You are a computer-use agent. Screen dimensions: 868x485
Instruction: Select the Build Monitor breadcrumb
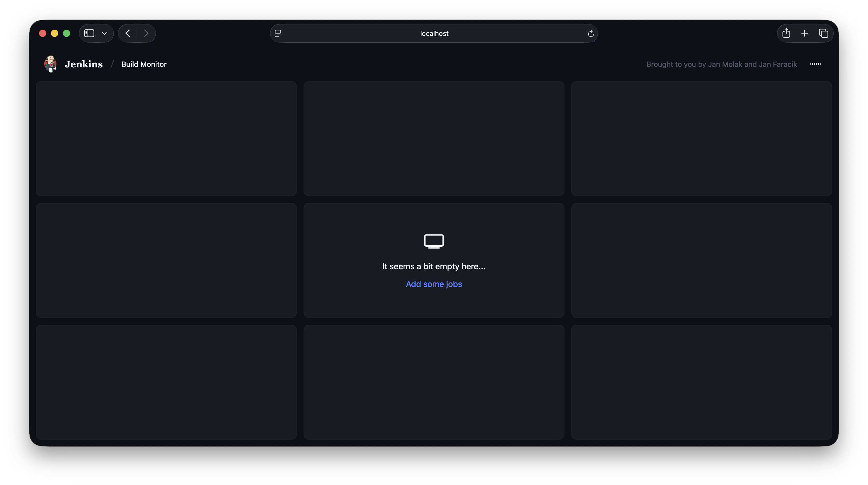tap(144, 64)
